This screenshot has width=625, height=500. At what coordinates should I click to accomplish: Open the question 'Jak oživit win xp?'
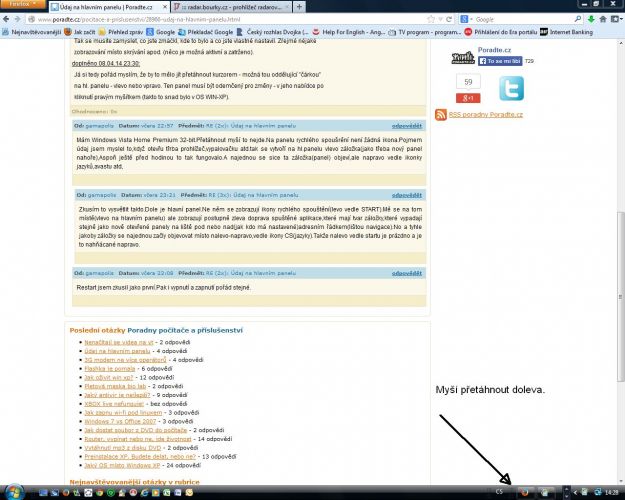(x=109, y=377)
